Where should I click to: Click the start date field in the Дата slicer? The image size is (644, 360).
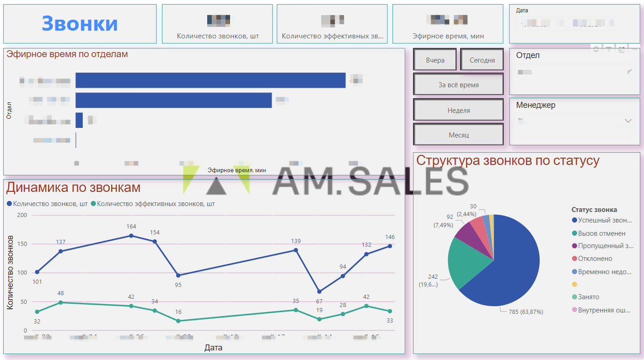pyautogui.click(x=541, y=24)
